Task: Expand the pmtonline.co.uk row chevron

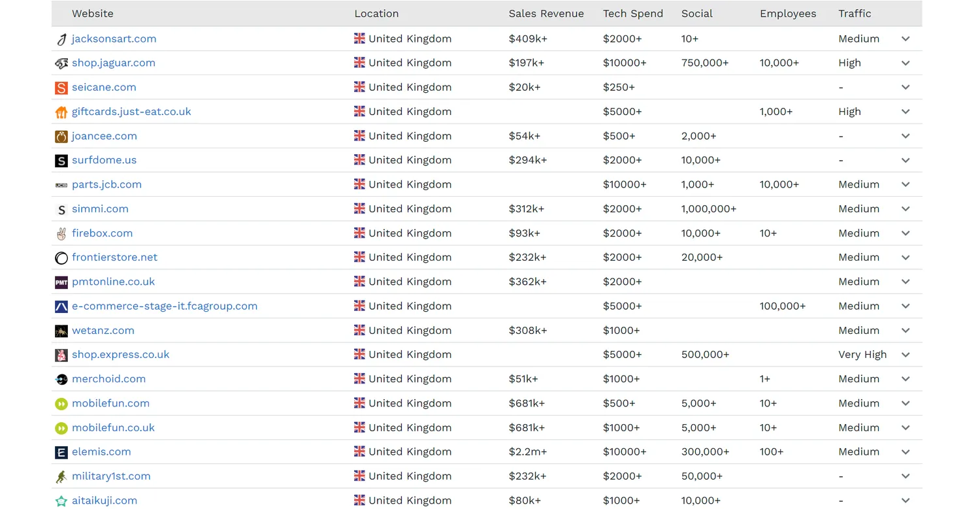Action: click(906, 282)
